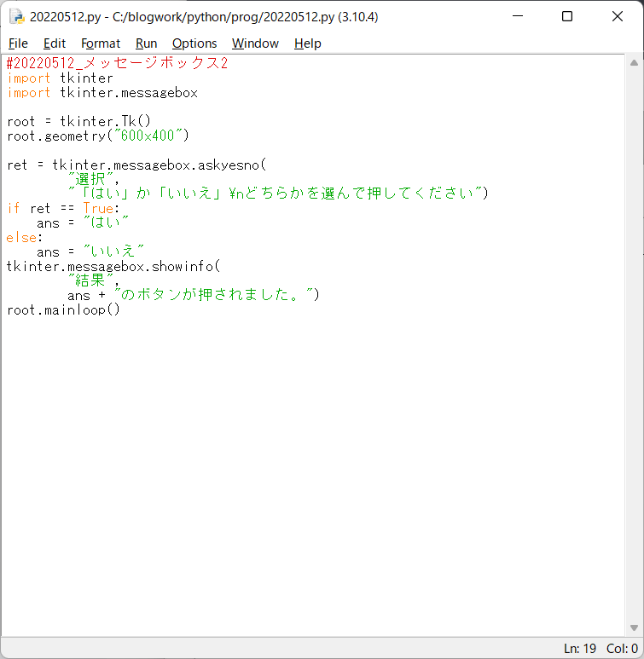Click the scrollbar up arrow
Screen dimensions: 644x659
click(x=634, y=63)
